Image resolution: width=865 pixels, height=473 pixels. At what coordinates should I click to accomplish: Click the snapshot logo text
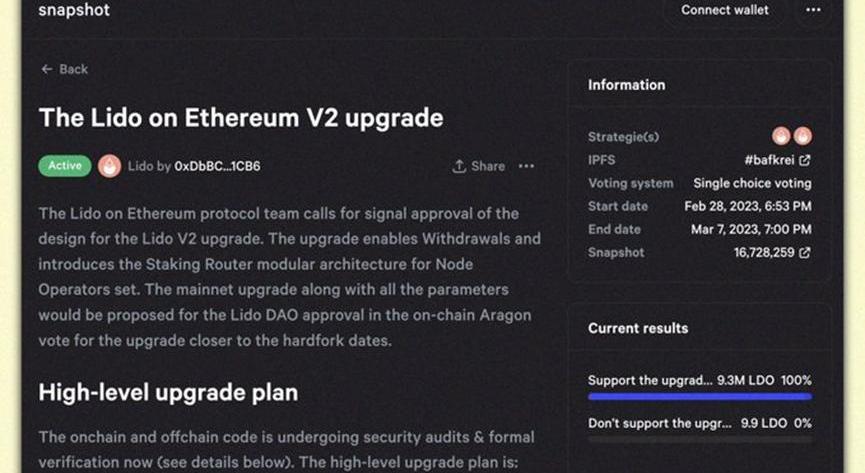74,10
